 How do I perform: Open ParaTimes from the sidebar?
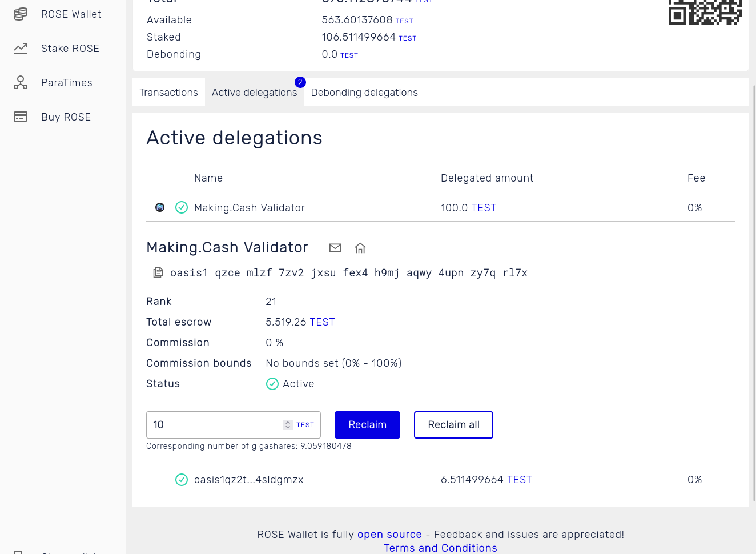21,82
